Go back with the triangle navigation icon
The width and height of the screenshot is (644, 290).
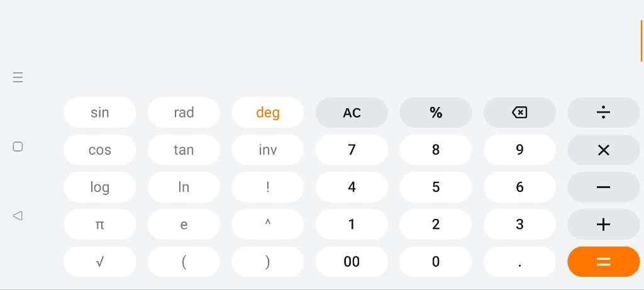pos(18,215)
